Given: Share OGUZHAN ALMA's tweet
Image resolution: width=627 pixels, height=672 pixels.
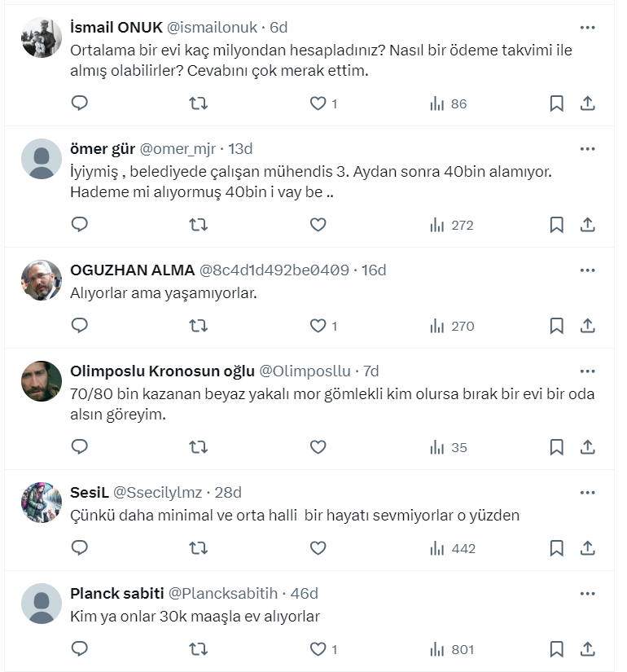Looking at the screenshot, I should pyautogui.click(x=587, y=326).
